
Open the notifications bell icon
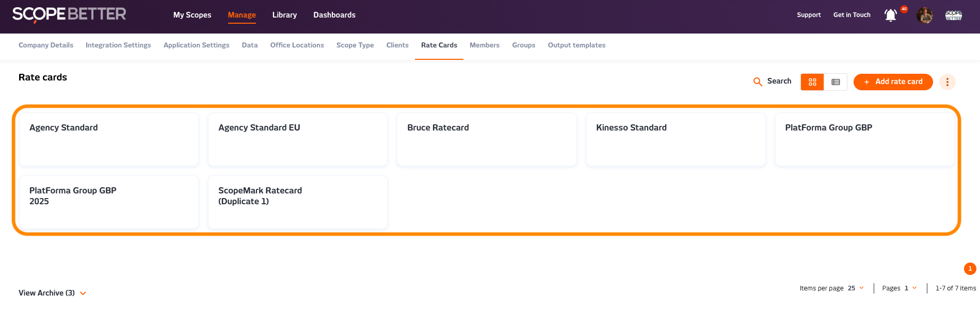[x=891, y=15]
